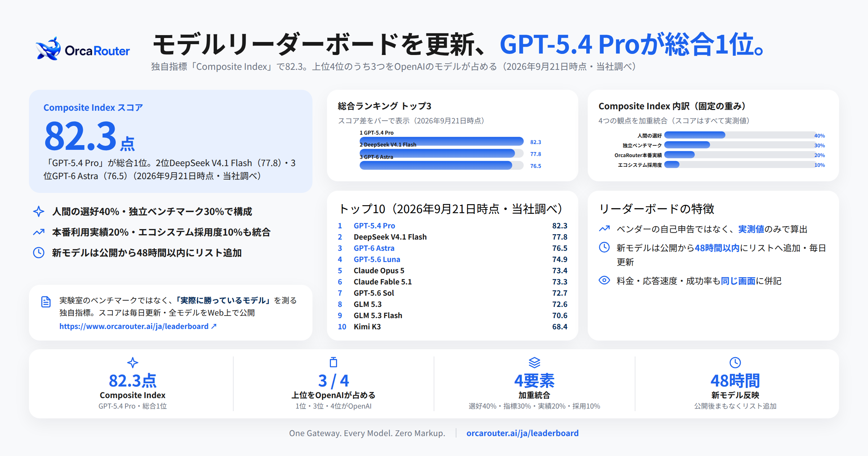Screen dimensions: 868x456
Task: Click the sparkle icon beside 人間の選好40%
Action: (39, 211)
